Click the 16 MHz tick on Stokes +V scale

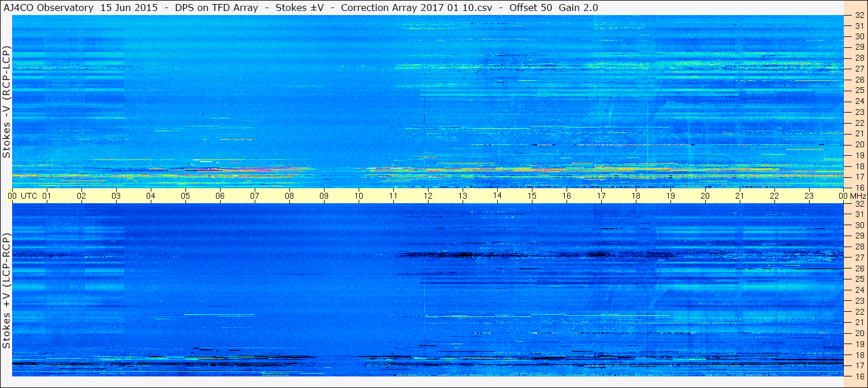[x=859, y=376]
